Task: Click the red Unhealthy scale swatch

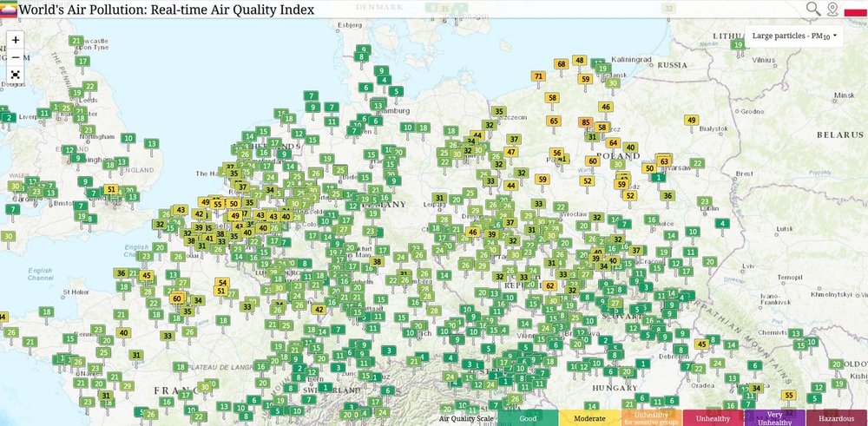Action: coord(714,418)
